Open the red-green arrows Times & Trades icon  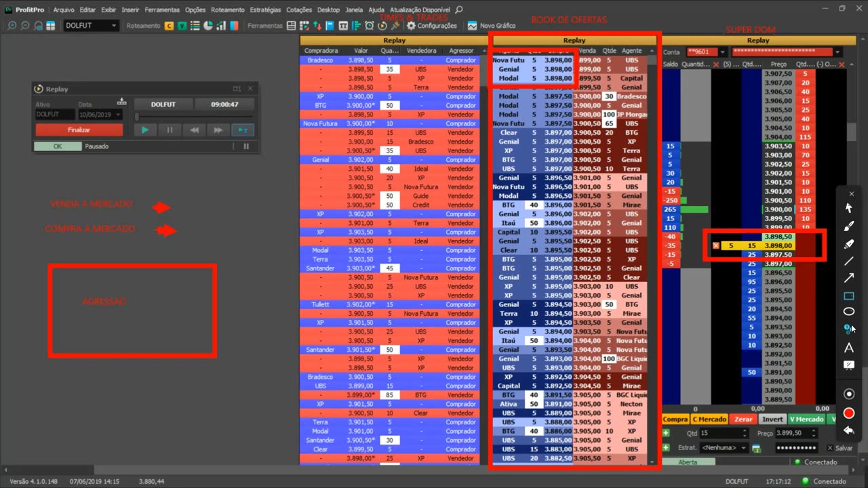pyautogui.click(x=317, y=26)
